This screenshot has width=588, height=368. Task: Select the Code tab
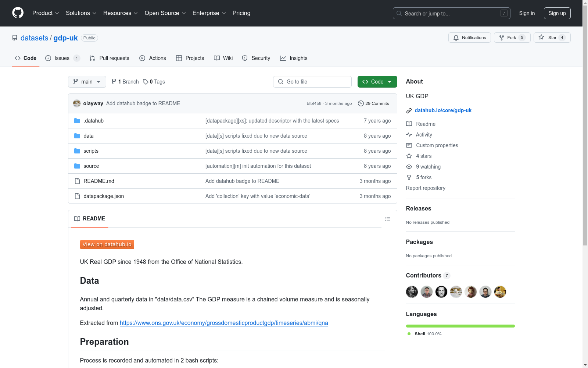pos(26,58)
